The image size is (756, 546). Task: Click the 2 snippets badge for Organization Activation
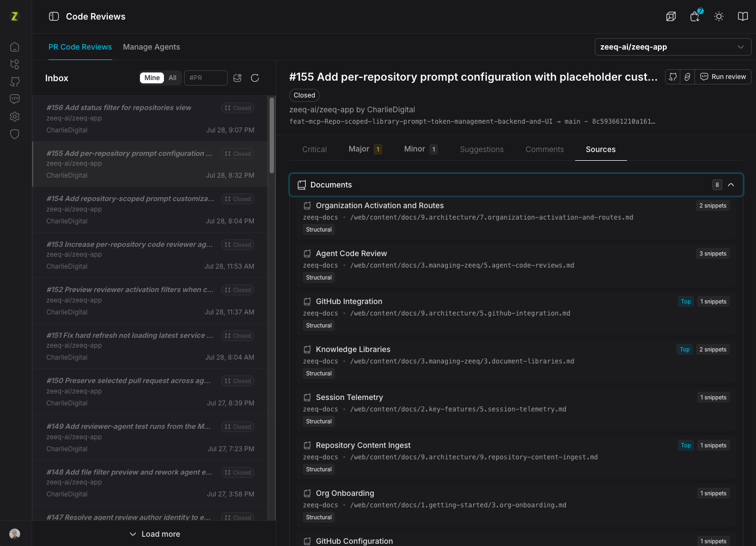pos(713,206)
